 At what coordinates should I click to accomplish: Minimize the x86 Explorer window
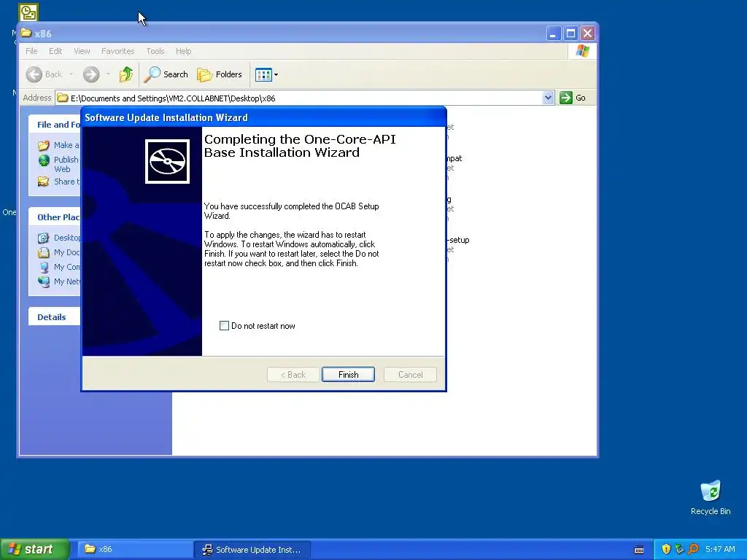(553, 34)
